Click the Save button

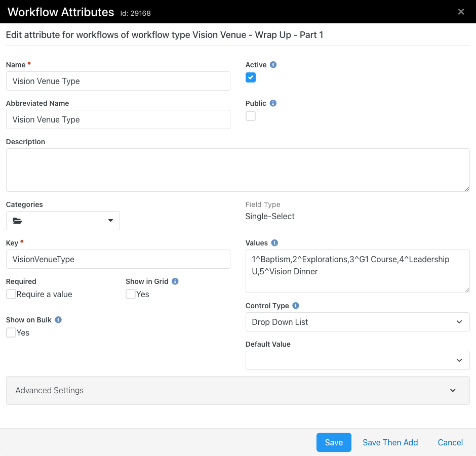pyautogui.click(x=334, y=442)
